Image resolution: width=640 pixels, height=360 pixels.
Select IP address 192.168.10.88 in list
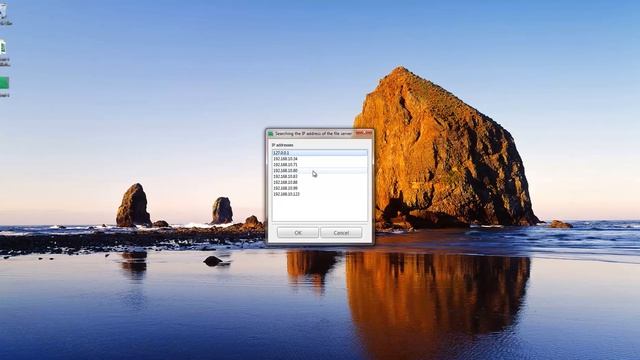click(x=320, y=182)
